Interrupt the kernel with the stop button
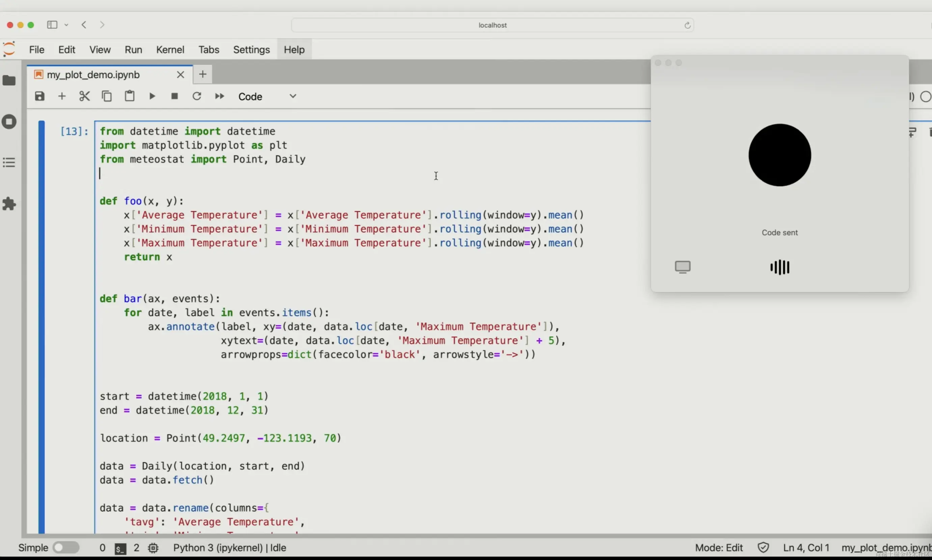This screenshot has width=932, height=560. pos(174,96)
